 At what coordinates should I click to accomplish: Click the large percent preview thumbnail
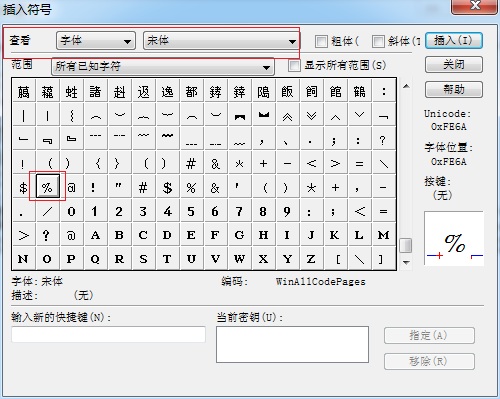(454, 239)
